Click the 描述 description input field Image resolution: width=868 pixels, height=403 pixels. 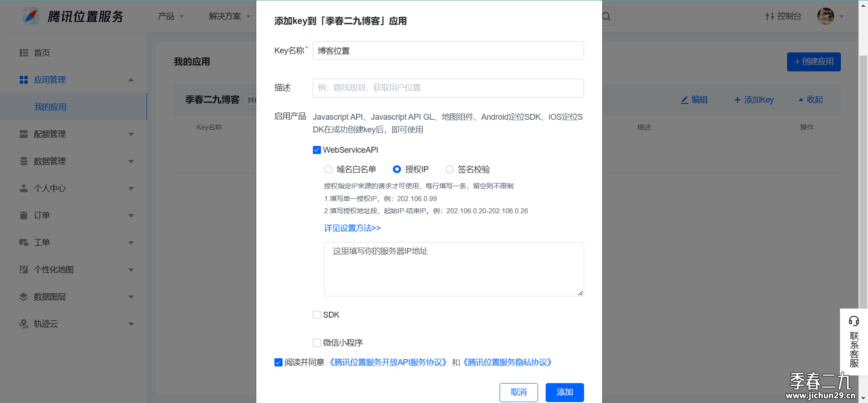[448, 88]
